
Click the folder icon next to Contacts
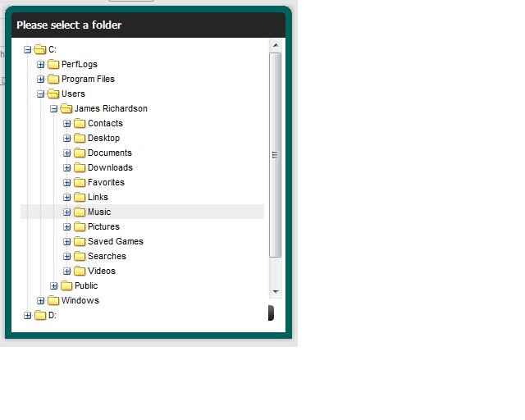[x=80, y=123]
